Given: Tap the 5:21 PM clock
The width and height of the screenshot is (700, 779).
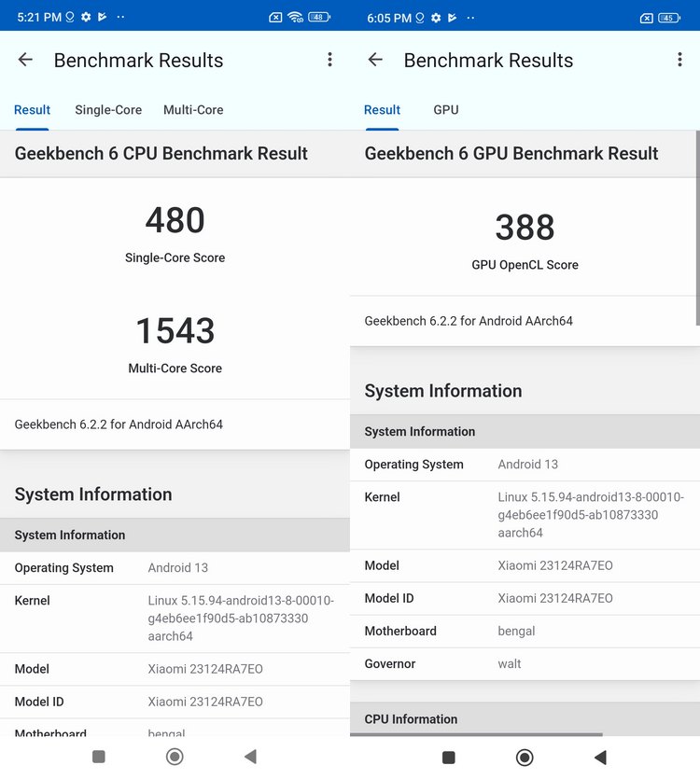Looking at the screenshot, I should tap(39, 18).
